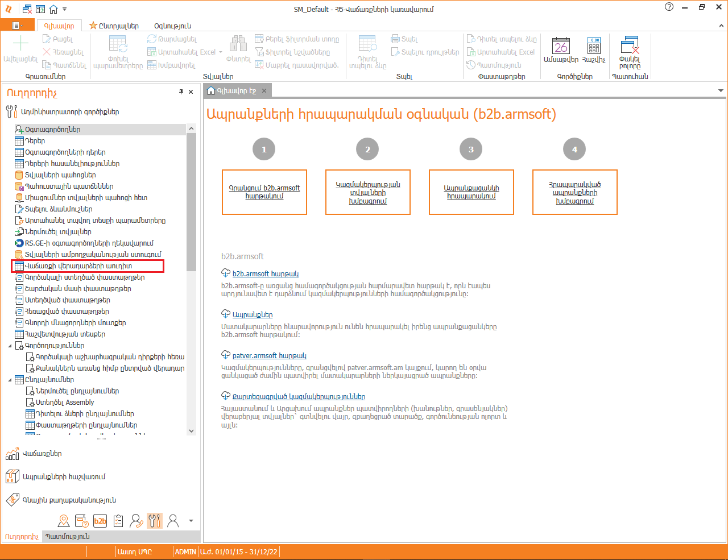
Task: Switch to the Գլխավոր ribbon tab
Action: [x=59, y=26]
